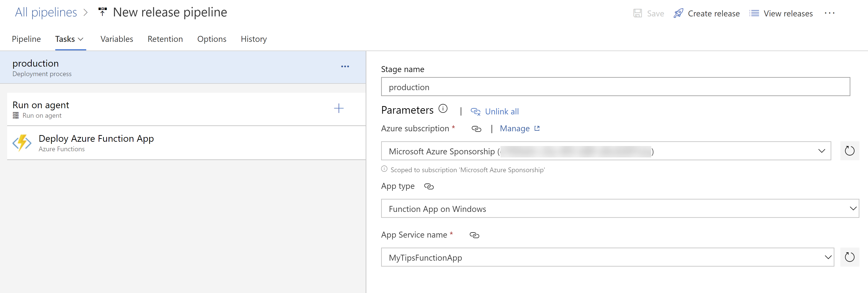
Task: Click the external link icon beside Manage
Action: click(x=537, y=128)
